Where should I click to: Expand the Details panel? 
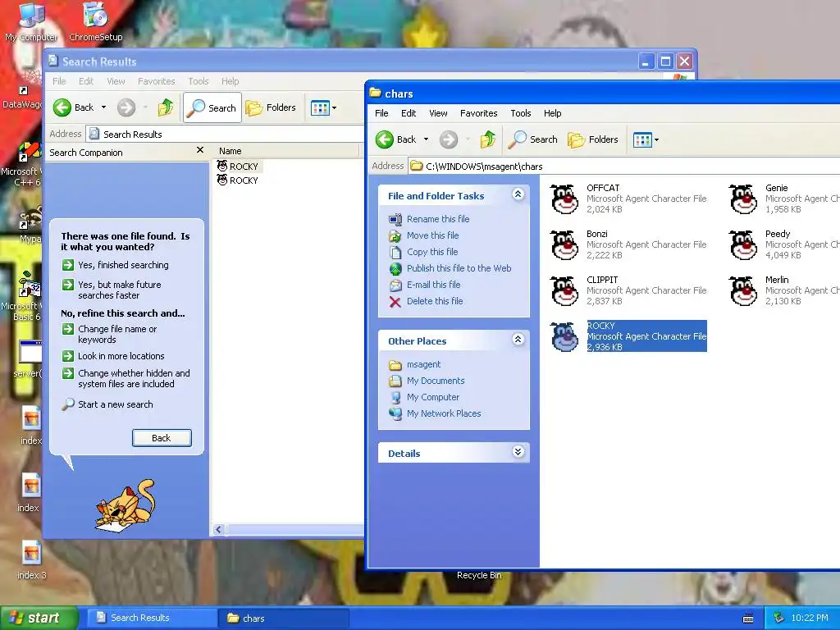click(518, 452)
